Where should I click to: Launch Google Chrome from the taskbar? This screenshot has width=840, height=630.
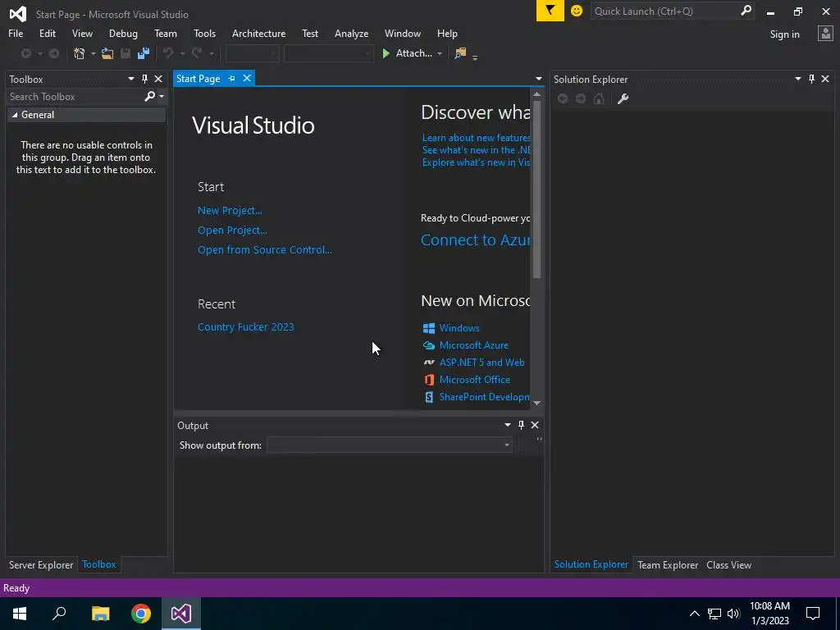click(141, 614)
